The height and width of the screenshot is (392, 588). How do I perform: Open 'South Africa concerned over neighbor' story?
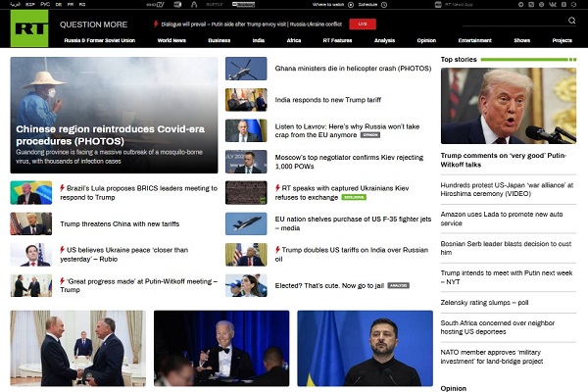(498, 327)
